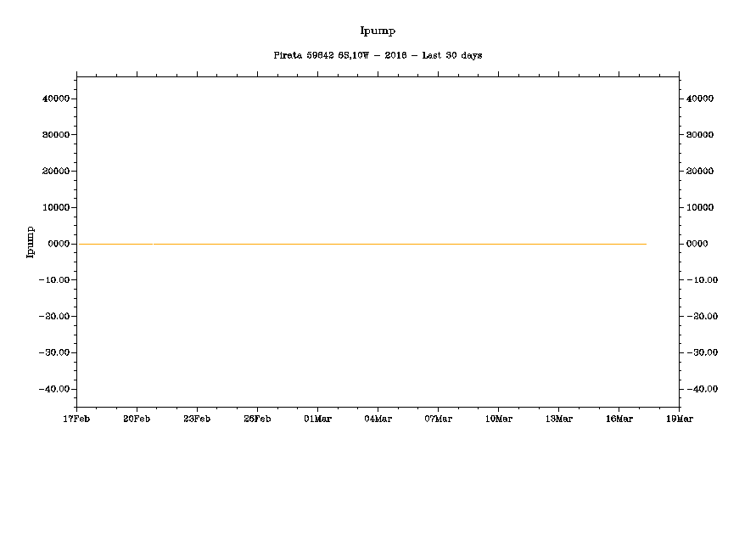The width and height of the screenshot is (756, 535).
Task: Click the 20000 label on right axis
Action: click(x=701, y=172)
